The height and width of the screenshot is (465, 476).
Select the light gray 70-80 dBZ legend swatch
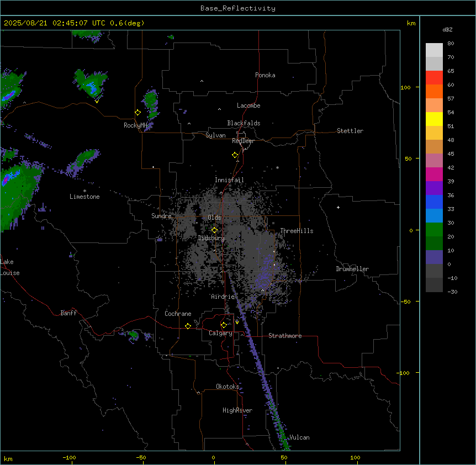point(434,50)
